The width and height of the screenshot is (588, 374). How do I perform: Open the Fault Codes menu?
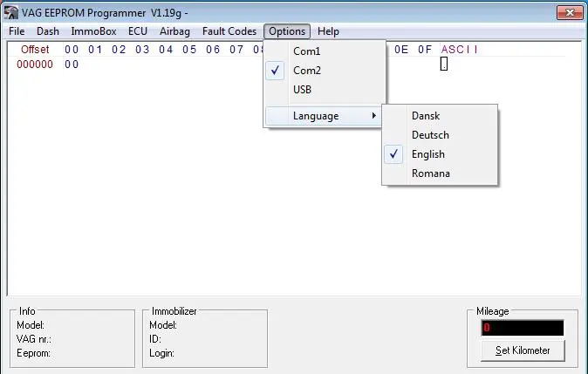coord(229,31)
